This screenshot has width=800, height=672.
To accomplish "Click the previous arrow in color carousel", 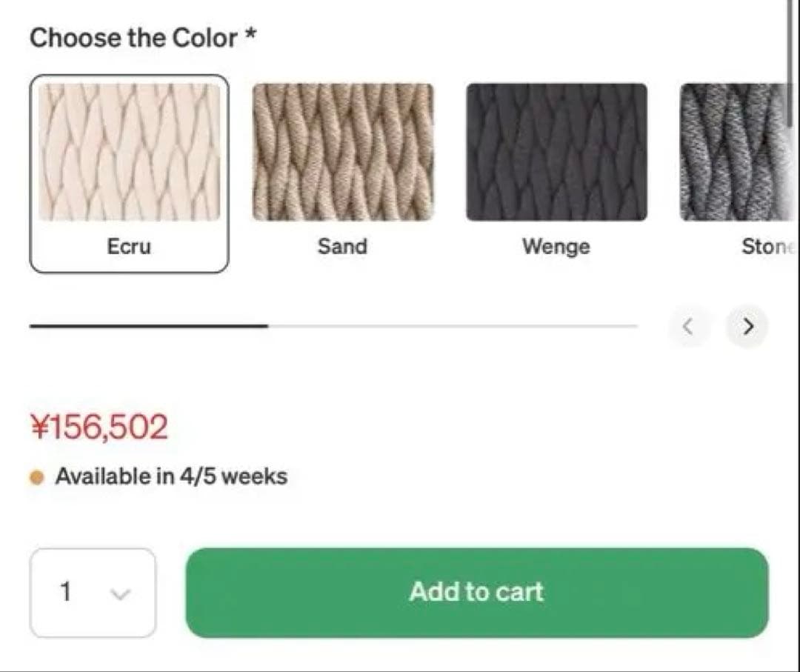I will 688,326.
